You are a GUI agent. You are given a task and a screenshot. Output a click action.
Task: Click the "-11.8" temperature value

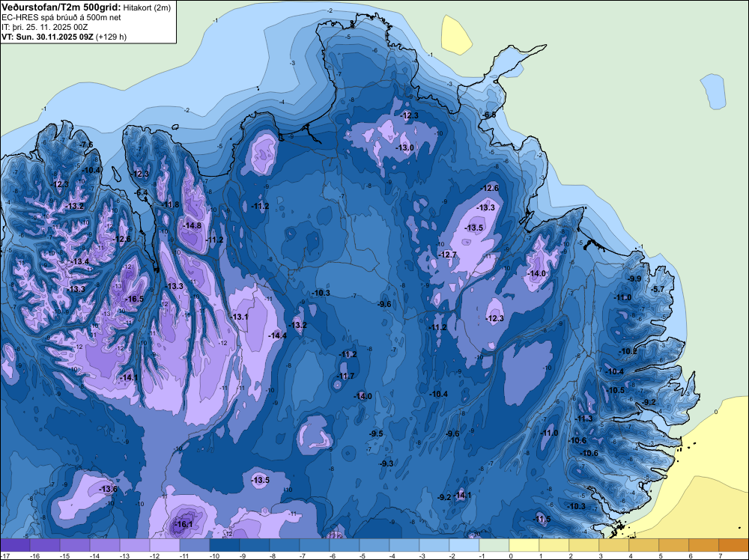171,205
